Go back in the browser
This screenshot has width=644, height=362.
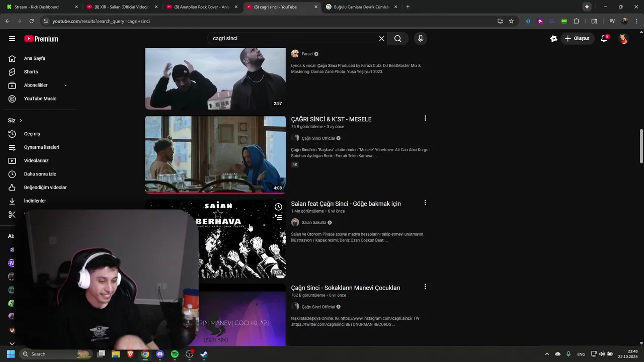coord(7,21)
